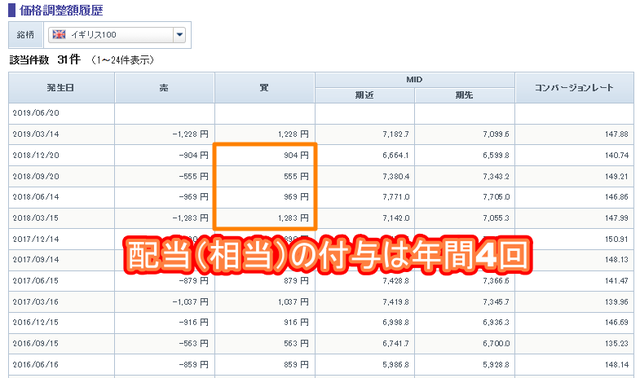Viewport: 640px width, 378px height.
Task: Click the 期先 sub-column header
Action: 464,95
